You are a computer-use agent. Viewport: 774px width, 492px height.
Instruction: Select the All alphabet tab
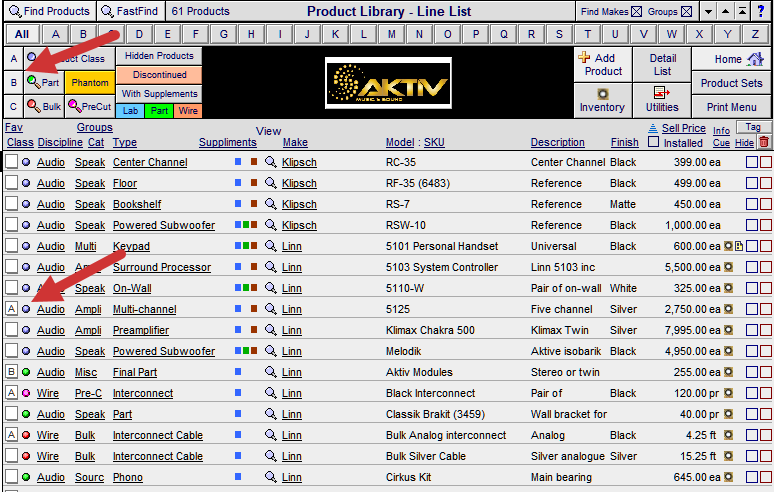pyautogui.click(x=22, y=34)
